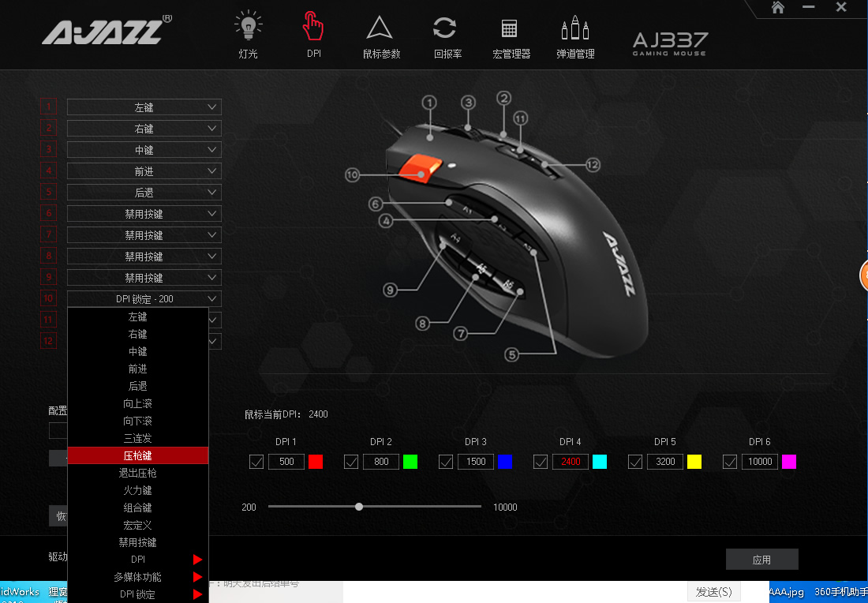Viewport: 868px width, 603px height.
Task: Choose 宏定义 from the dropdown list
Action: pyautogui.click(x=138, y=525)
